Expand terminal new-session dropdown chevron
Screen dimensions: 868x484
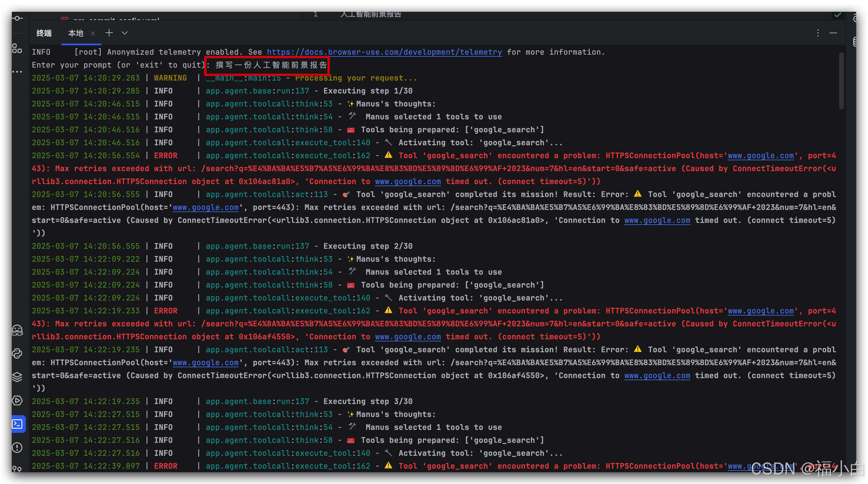click(x=125, y=33)
